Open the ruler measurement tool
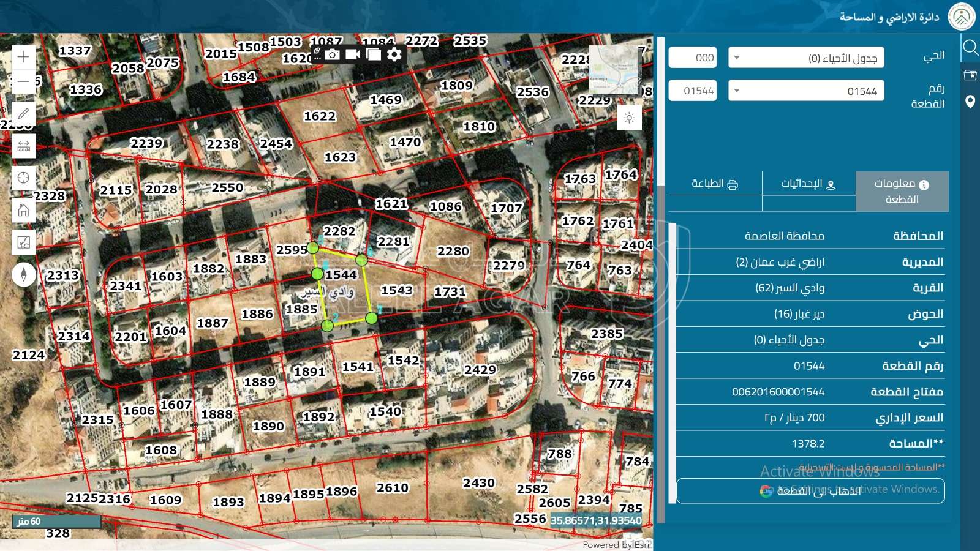The width and height of the screenshot is (980, 551). pos(23,146)
